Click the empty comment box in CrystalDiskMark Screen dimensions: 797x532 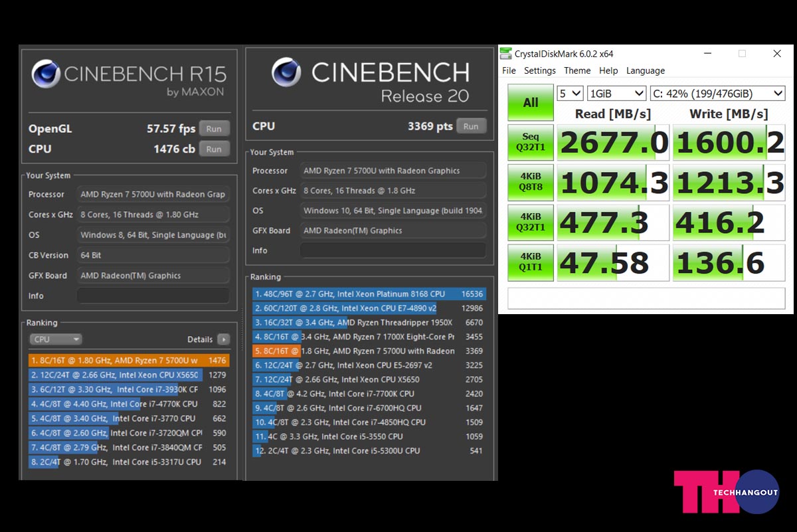click(646, 298)
